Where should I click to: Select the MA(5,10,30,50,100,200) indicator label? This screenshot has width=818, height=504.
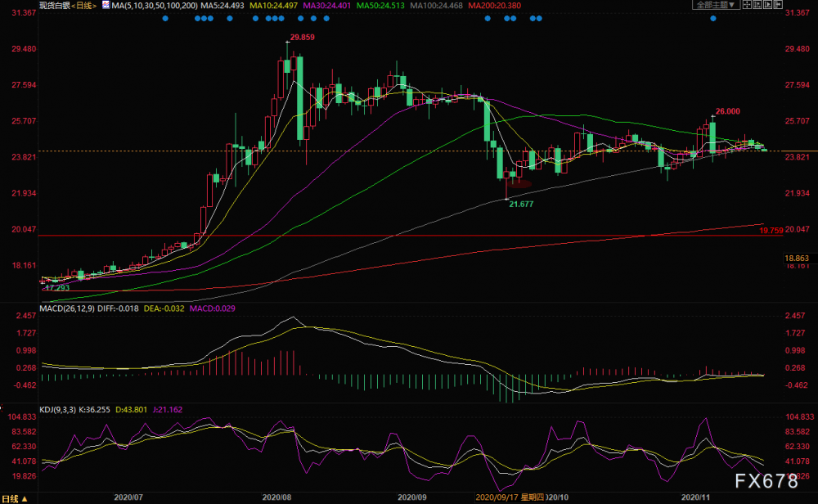155,5
